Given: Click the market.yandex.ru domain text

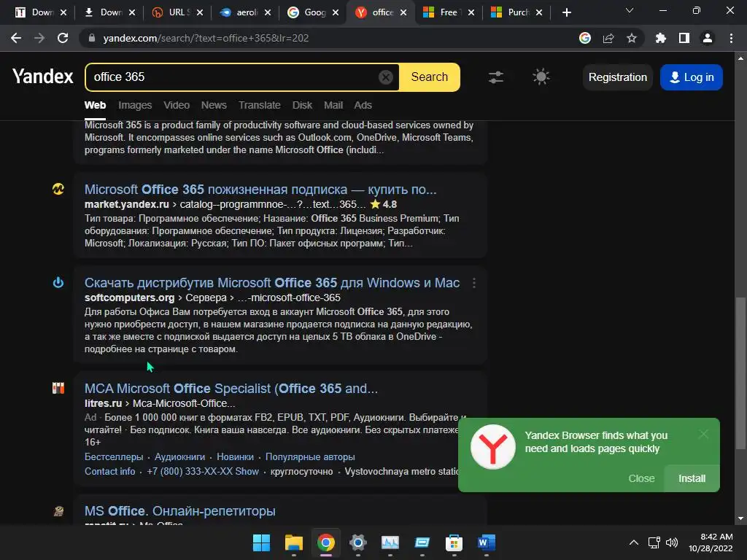Looking at the screenshot, I should [127, 204].
